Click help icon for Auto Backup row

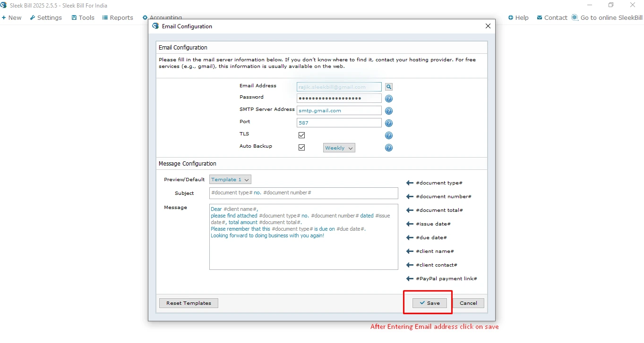click(x=389, y=148)
